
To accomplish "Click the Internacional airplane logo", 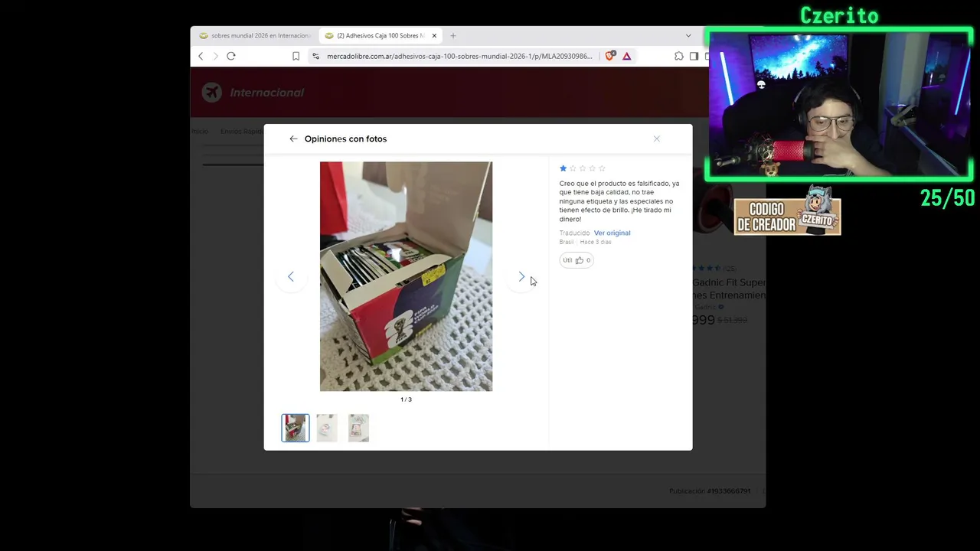I will click(x=211, y=92).
